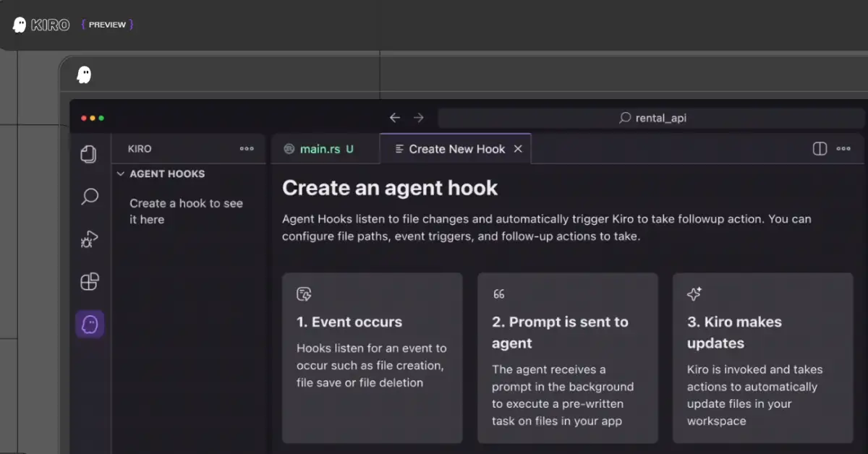The image size is (868, 454).
Task: Click 'The agent receives a prompt' description
Action: click(x=563, y=395)
